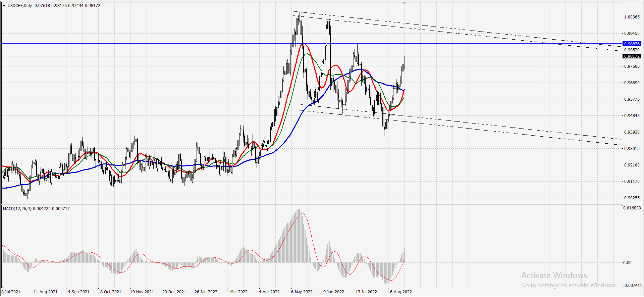Click the -0.007411 MACD scale value
644x297 pixels.
633,285
